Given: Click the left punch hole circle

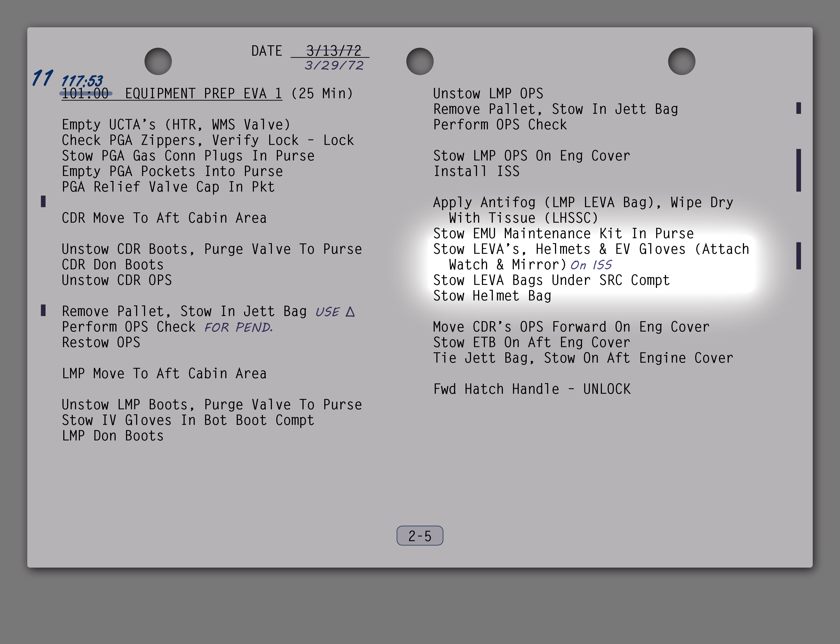Looking at the screenshot, I should click(x=158, y=61).
